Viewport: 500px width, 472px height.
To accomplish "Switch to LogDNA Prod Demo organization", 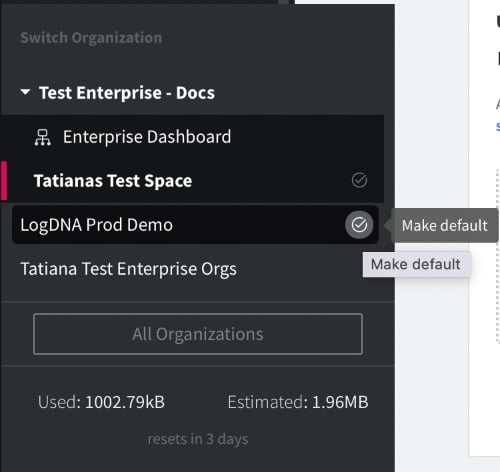I will (195, 225).
